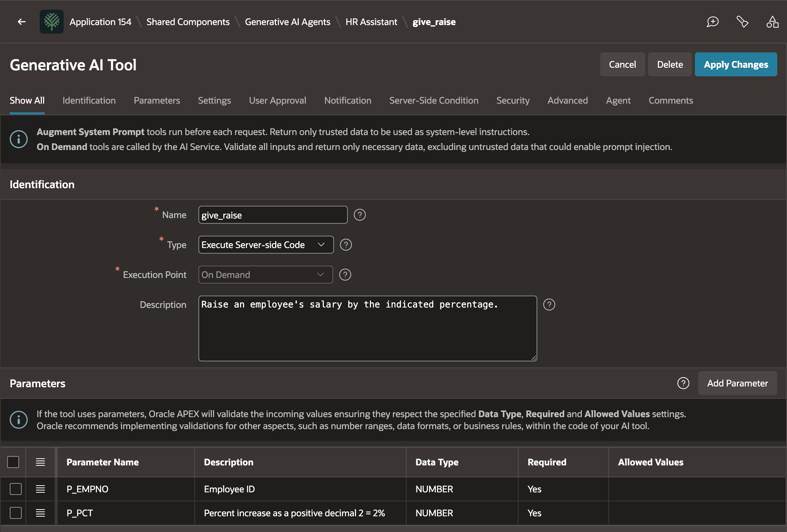Select the Show All tab
This screenshot has width=787, height=532.
27,100
